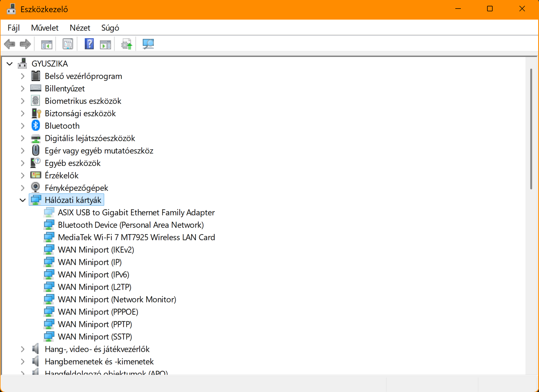Click the Back arrow toolbar icon
The image size is (539, 392).
[10, 44]
